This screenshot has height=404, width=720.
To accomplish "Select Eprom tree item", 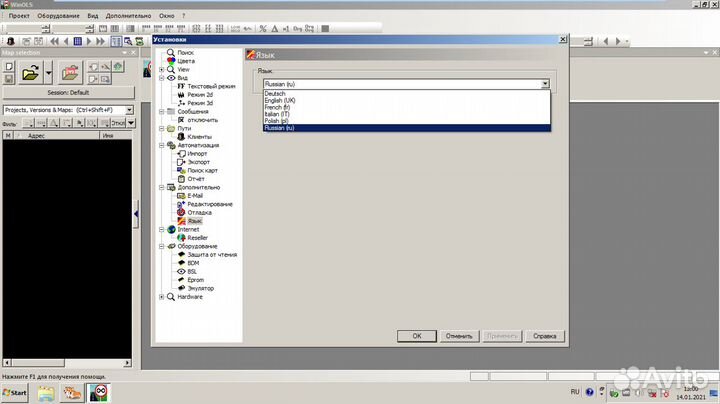I will pos(195,280).
